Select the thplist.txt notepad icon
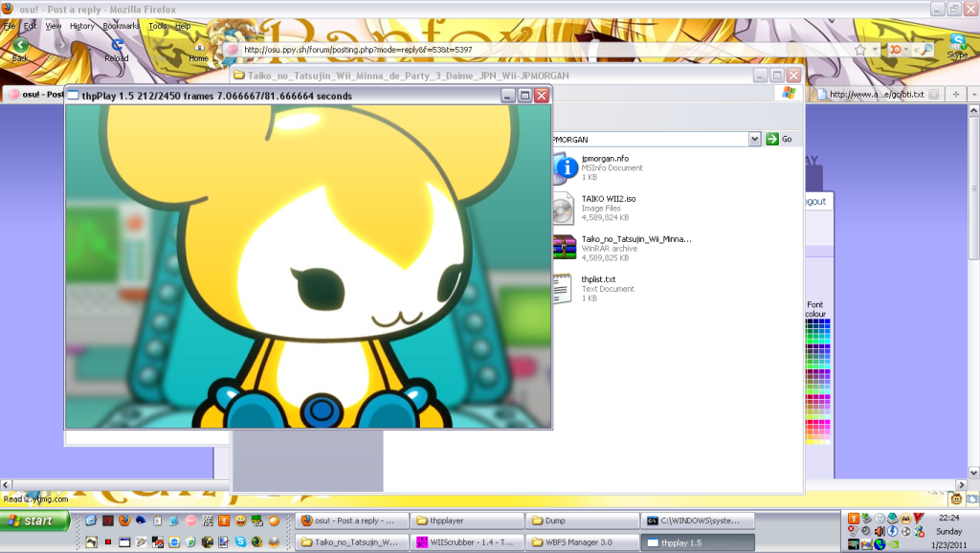This screenshot has width=980, height=553. [x=562, y=289]
